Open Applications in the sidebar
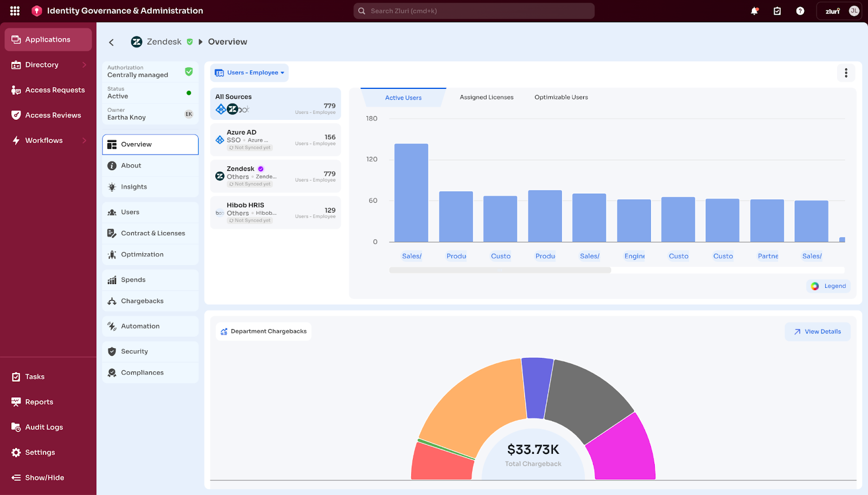This screenshot has width=868, height=495. (x=48, y=40)
